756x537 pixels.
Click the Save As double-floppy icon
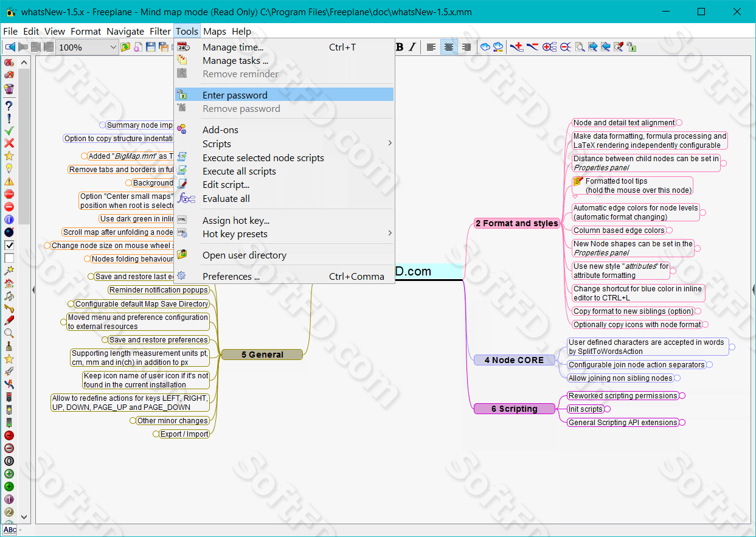click(x=163, y=47)
